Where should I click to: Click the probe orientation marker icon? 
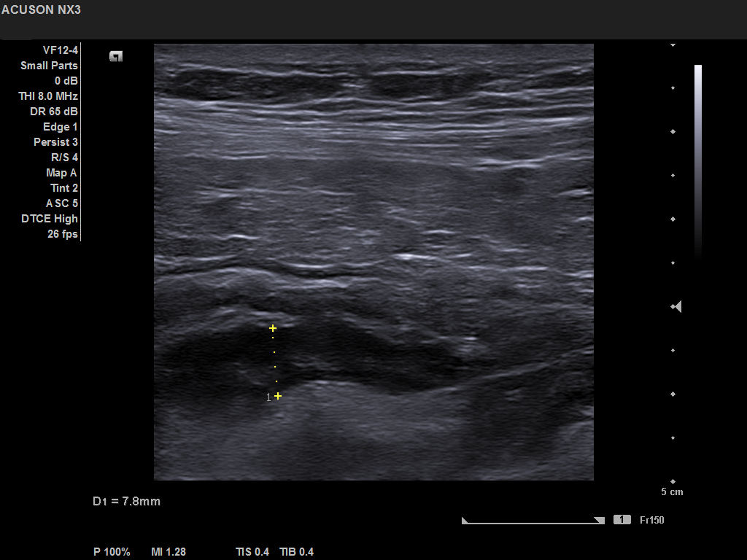[115, 56]
